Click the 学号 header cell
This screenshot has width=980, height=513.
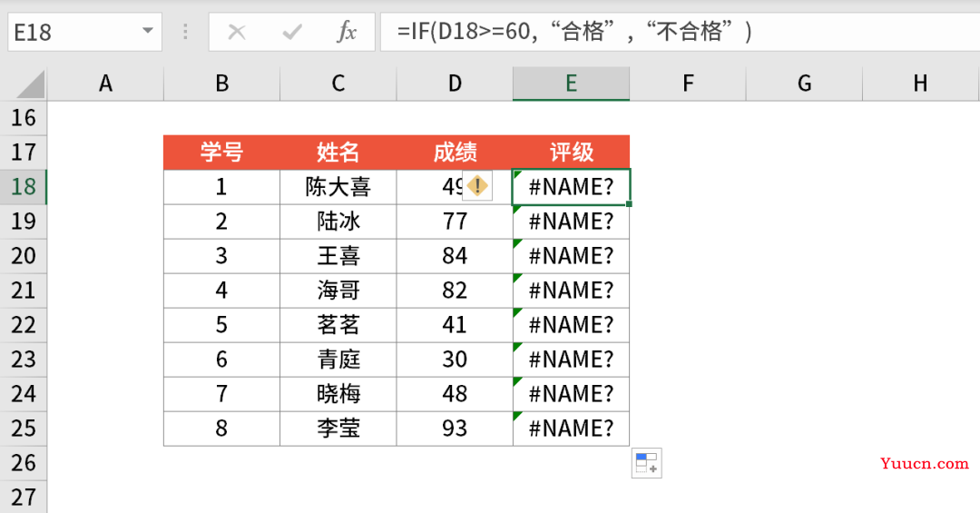222,152
